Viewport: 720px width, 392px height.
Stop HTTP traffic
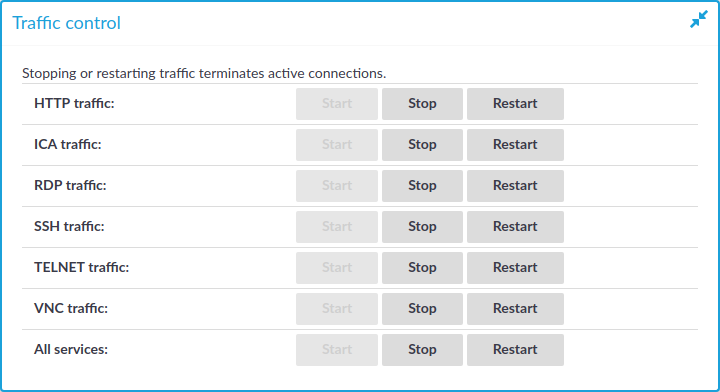422,104
